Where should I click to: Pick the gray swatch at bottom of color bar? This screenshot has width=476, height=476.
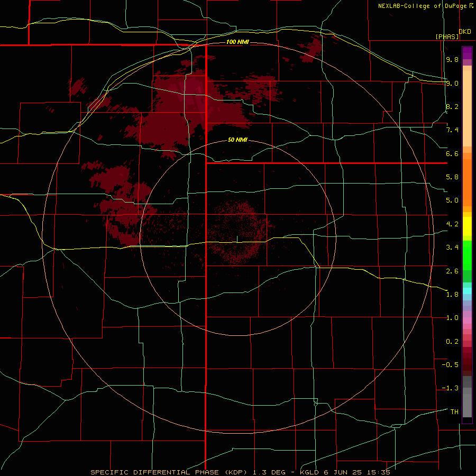tap(467, 407)
